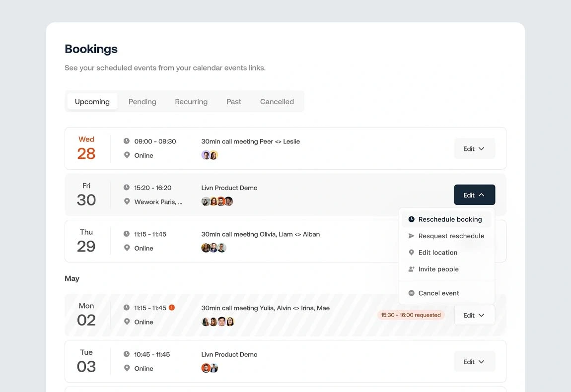Click the Online location pin on Thu 29 booking
The height and width of the screenshot is (392, 571).
tap(128, 248)
